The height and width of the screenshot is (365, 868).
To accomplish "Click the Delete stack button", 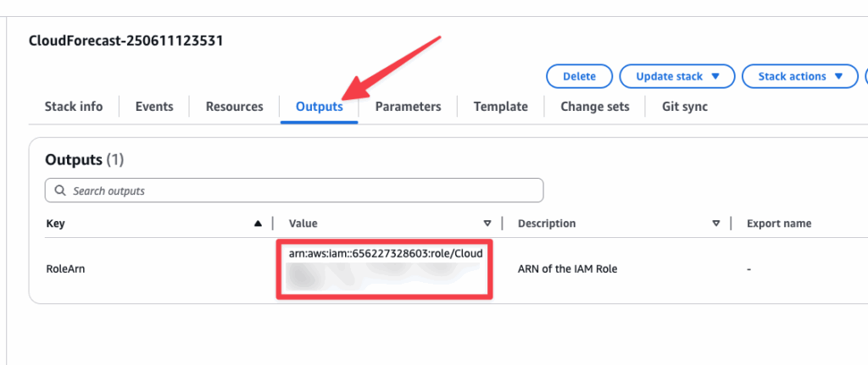I will 579,76.
